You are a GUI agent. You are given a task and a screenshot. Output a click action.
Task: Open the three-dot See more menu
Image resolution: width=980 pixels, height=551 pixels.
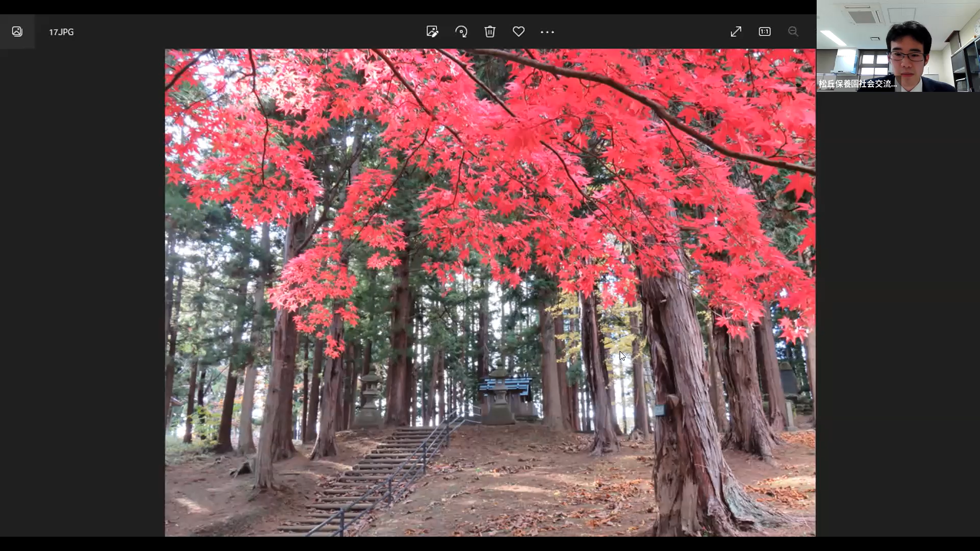tap(547, 32)
